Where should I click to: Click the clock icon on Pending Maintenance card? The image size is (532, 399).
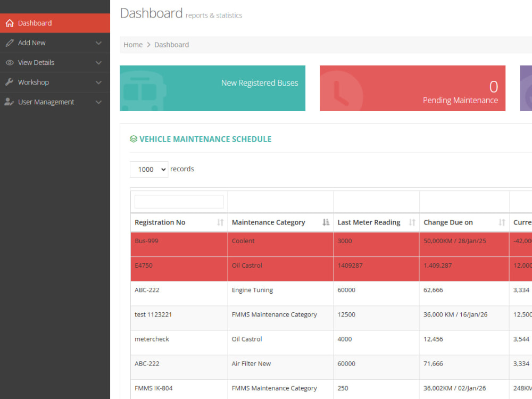tap(341, 92)
